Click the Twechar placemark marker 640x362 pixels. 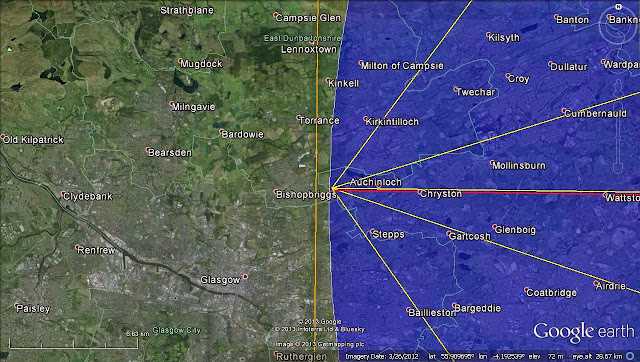point(456,89)
